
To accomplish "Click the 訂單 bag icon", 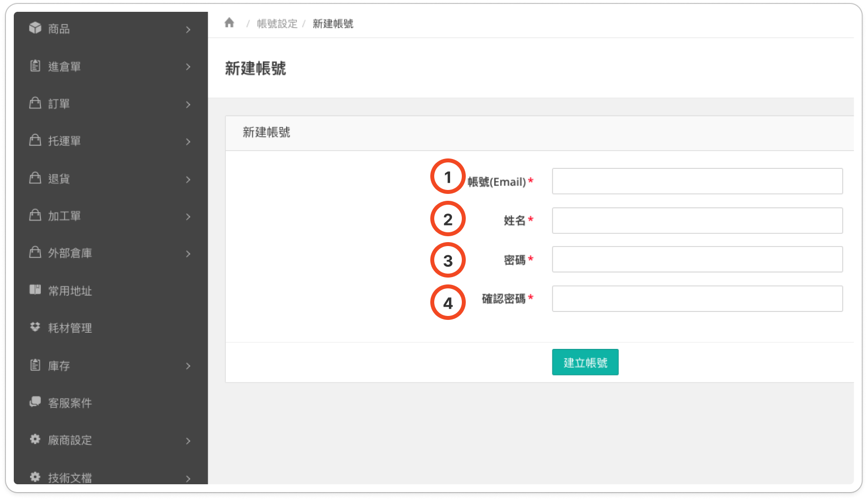I will pos(35,103).
